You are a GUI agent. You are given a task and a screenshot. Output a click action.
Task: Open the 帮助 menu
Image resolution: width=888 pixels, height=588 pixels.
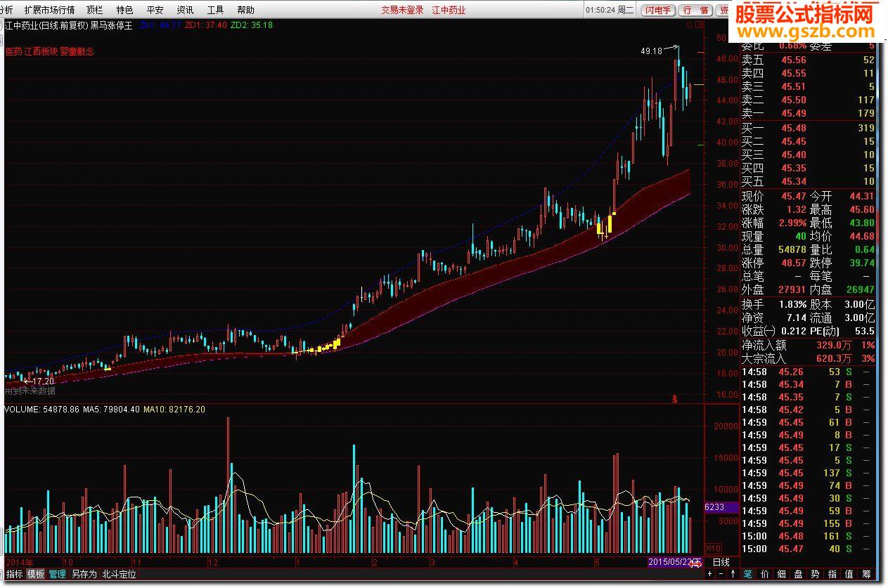245,10
